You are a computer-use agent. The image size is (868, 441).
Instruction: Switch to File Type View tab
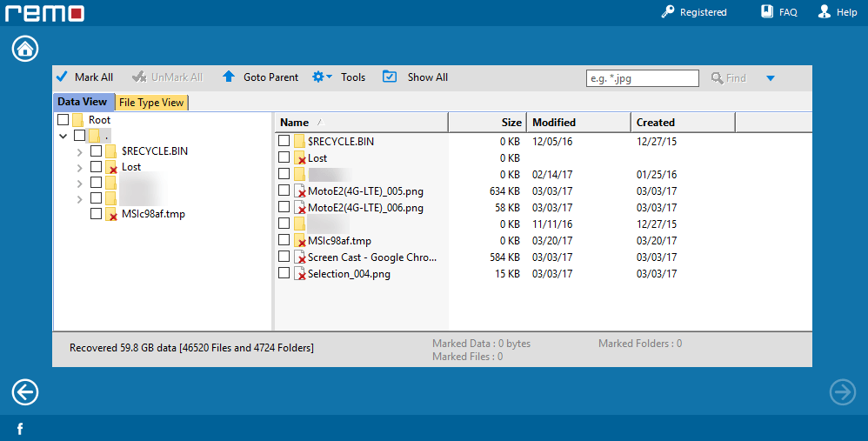click(151, 103)
